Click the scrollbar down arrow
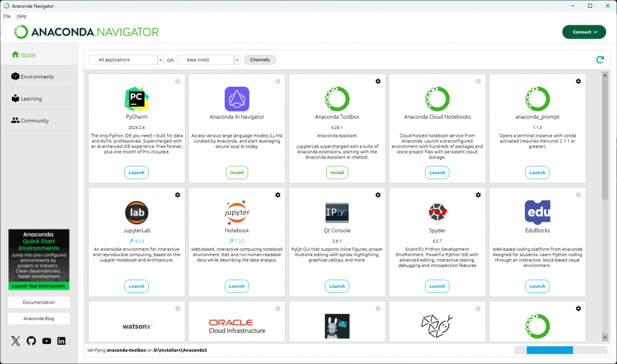Image resolution: width=617 pixels, height=364 pixels. [605, 337]
